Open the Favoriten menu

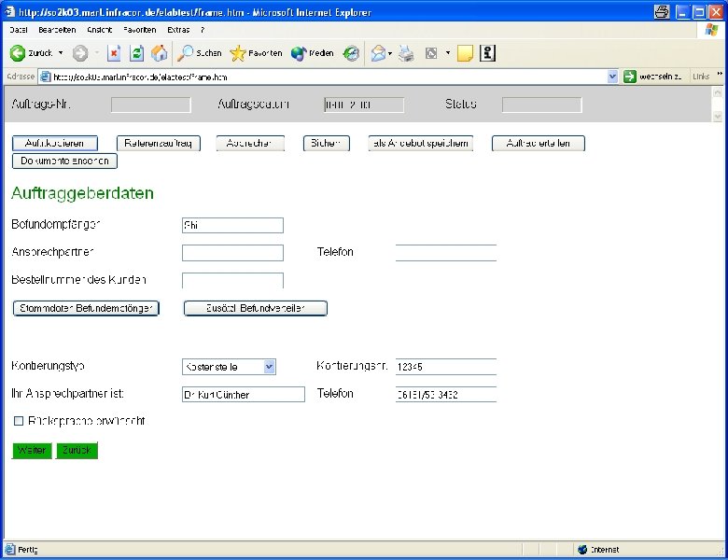click(140, 30)
